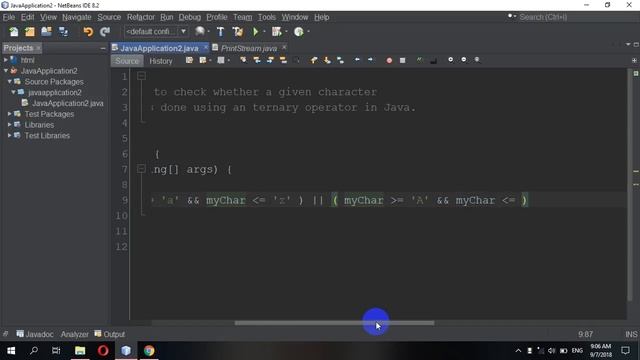Switch to the History view button

pyautogui.click(x=161, y=61)
